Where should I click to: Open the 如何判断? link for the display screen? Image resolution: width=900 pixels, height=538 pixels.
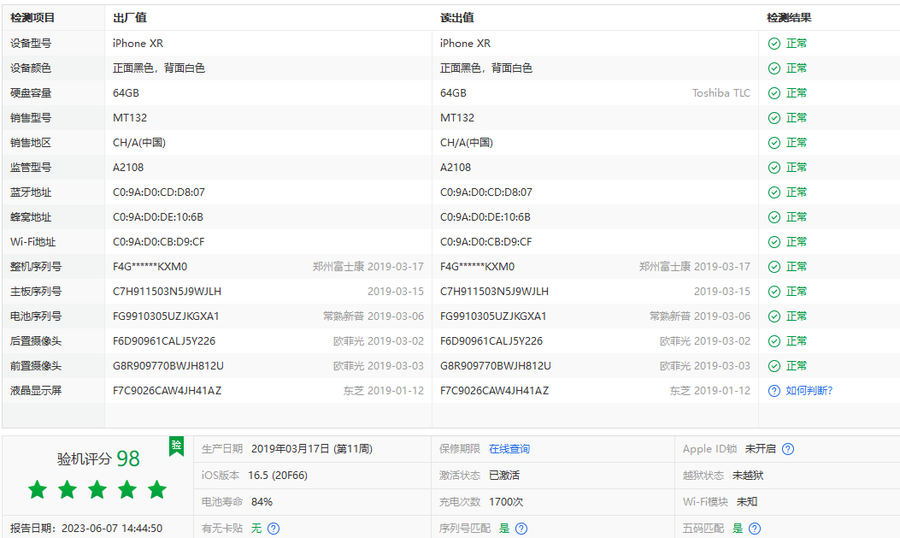pos(809,391)
